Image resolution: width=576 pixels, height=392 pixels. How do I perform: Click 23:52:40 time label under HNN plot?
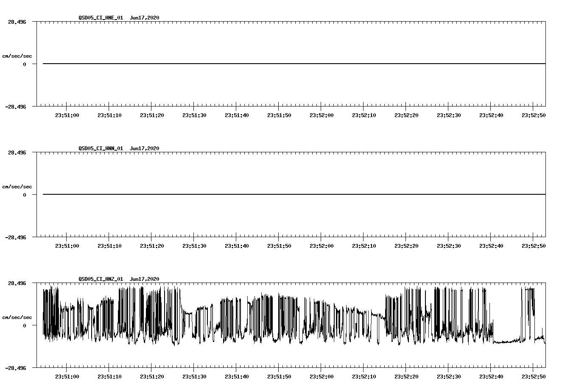coord(491,246)
